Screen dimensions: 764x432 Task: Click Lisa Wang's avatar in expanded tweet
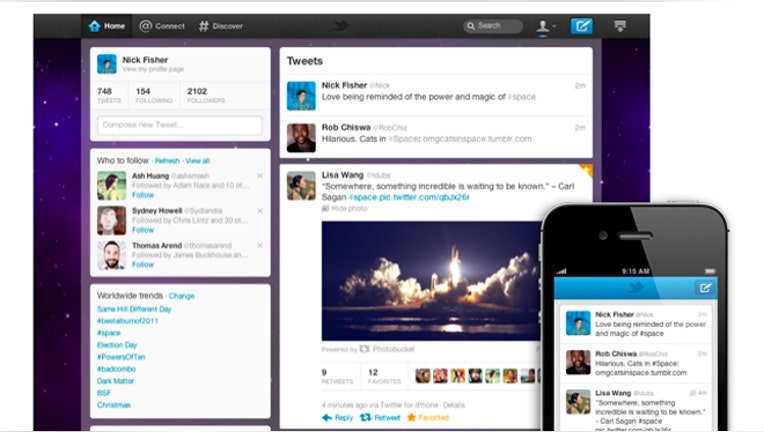pyautogui.click(x=301, y=186)
